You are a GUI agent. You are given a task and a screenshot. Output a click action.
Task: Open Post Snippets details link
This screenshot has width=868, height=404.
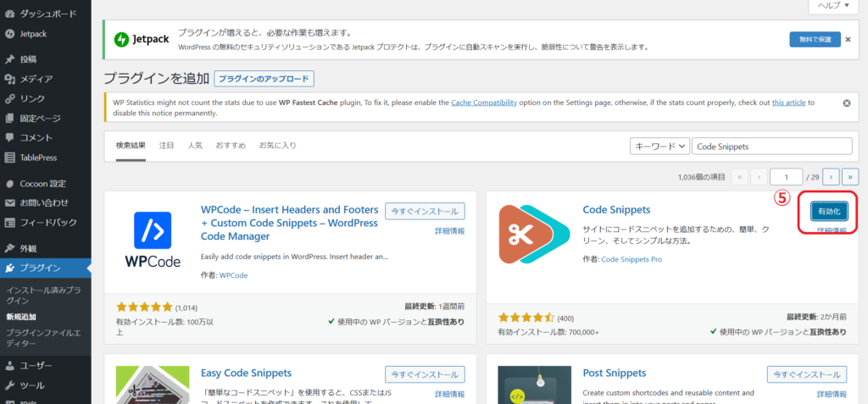pyautogui.click(x=832, y=395)
